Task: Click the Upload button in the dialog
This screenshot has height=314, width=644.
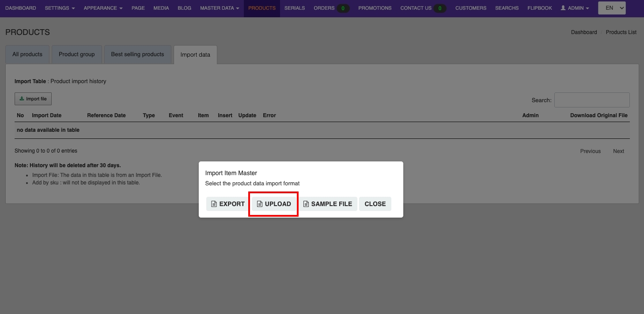Action: [274, 204]
